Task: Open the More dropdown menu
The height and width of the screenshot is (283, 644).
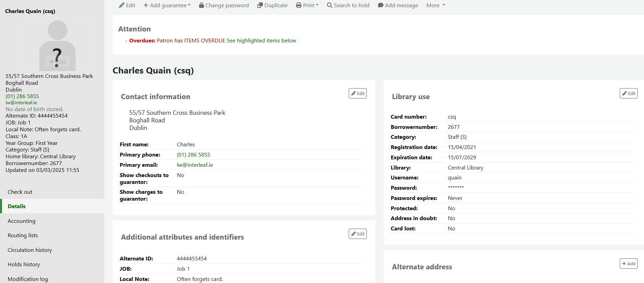Action: (436, 5)
